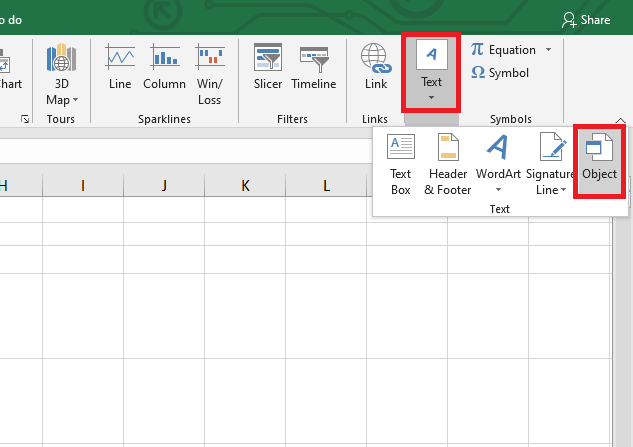Add a Slicer filter
The height and width of the screenshot is (447, 633).
click(268, 67)
